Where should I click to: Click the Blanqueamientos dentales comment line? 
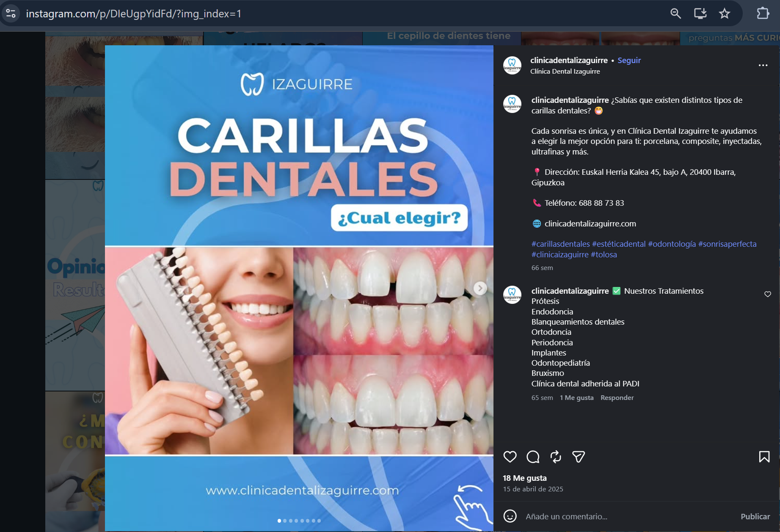[578, 322]
